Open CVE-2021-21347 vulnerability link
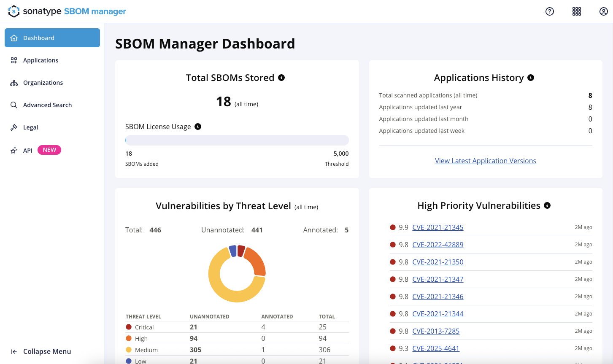This screenshot has width=613, height=364. 438,279
